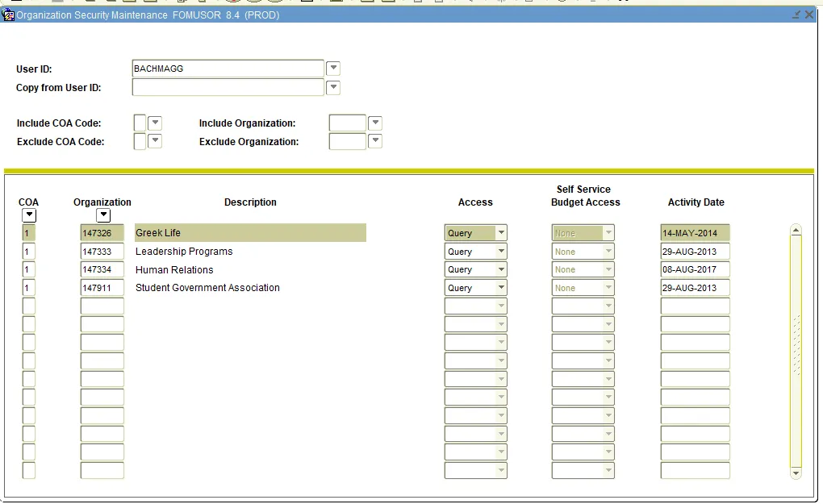Open the Organization column header search list
The height and width of the screenshot is (504, 823).
[x=102, y=215]
